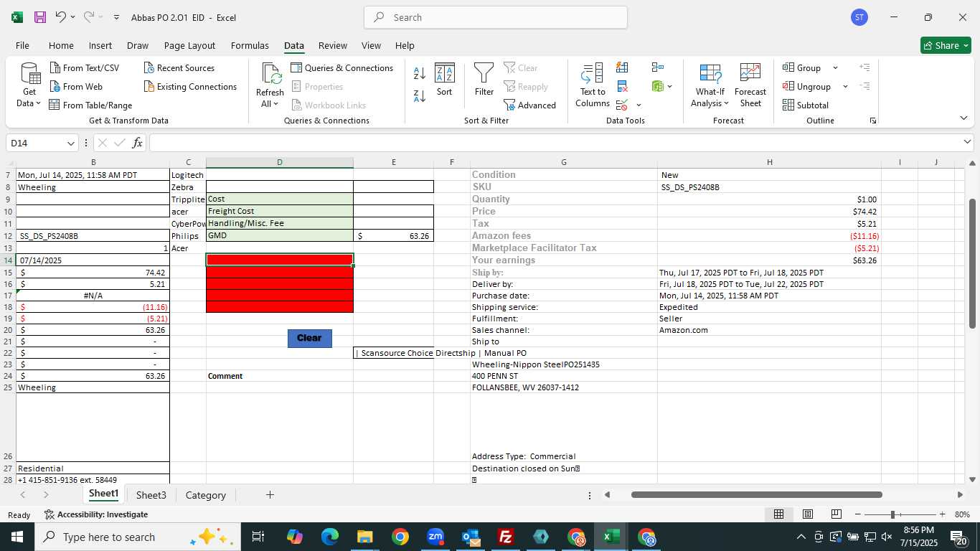
Task: Import data From Text/CSV
Action: [85, 67]
